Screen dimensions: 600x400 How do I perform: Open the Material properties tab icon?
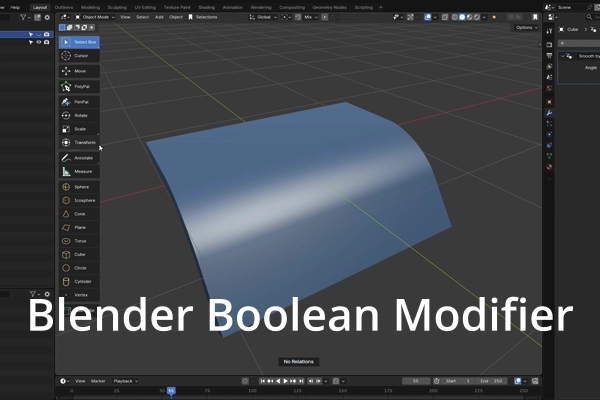[x=549, y=167]
